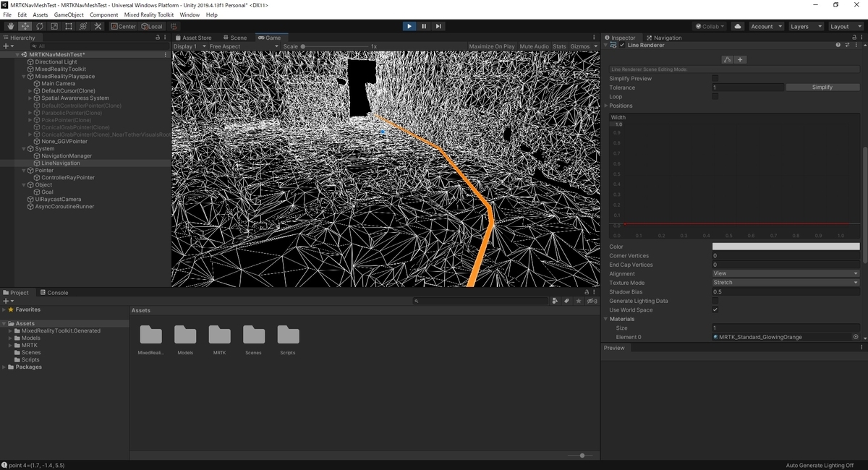Toggle hidden packages visibility count
This screenshot has height=470, width=868.
pyautogui.click(x=592, y=301)
